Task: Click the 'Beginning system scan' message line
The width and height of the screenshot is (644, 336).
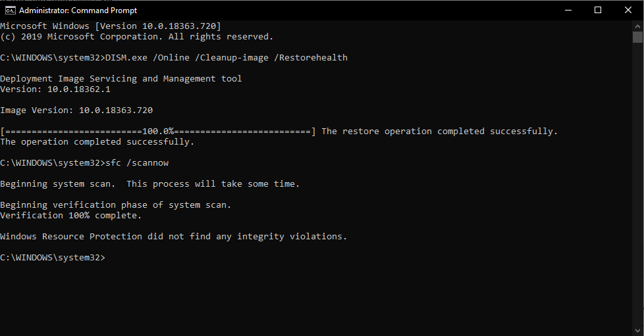Action: coord(150,184)
